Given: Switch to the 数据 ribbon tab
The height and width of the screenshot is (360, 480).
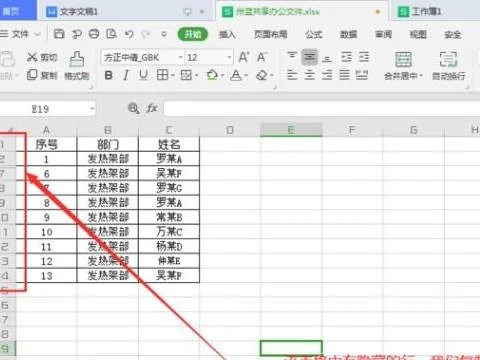Looking at the screenshot, I should pyautogui.click(x=349, y=34).
